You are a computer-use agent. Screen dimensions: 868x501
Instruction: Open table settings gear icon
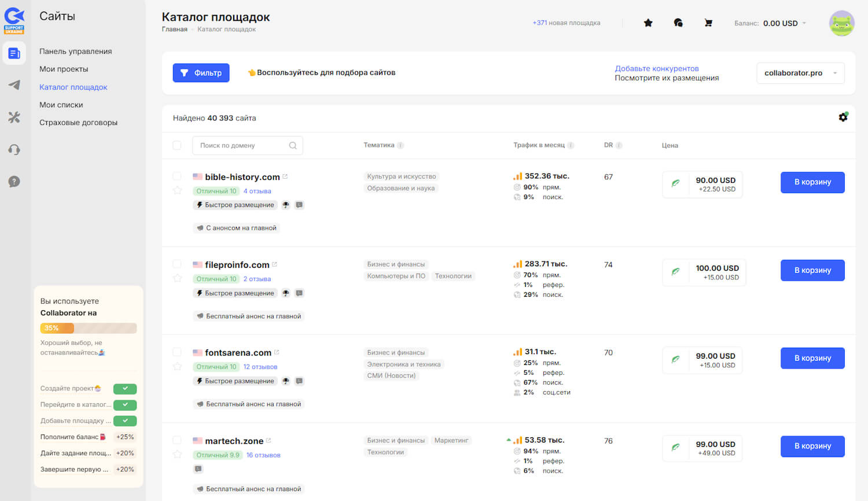pos(843,117)
